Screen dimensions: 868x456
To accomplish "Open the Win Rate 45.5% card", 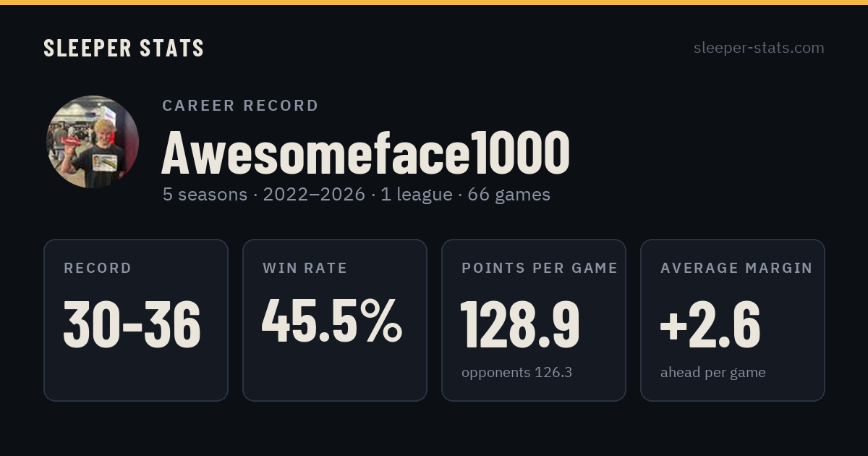I will tap(335, 320).
